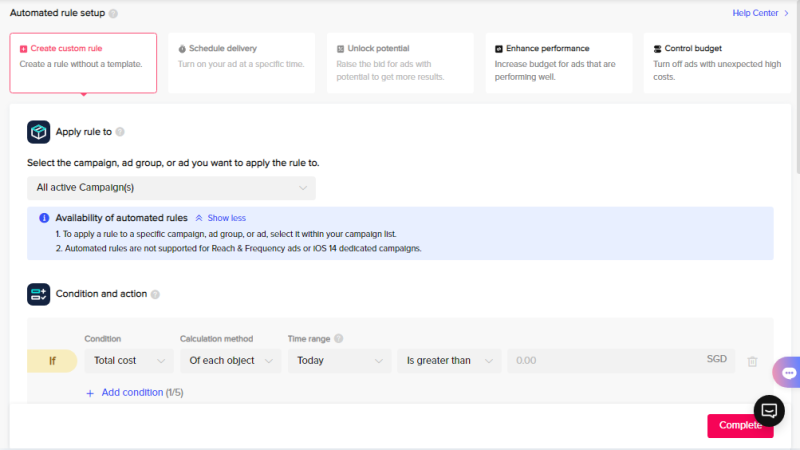Delete the condition row with trash icon
The image size is (800, 450).
752,361
